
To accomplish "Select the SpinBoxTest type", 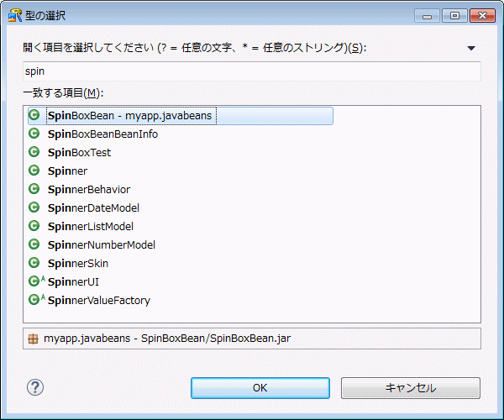I will [79, 152].
